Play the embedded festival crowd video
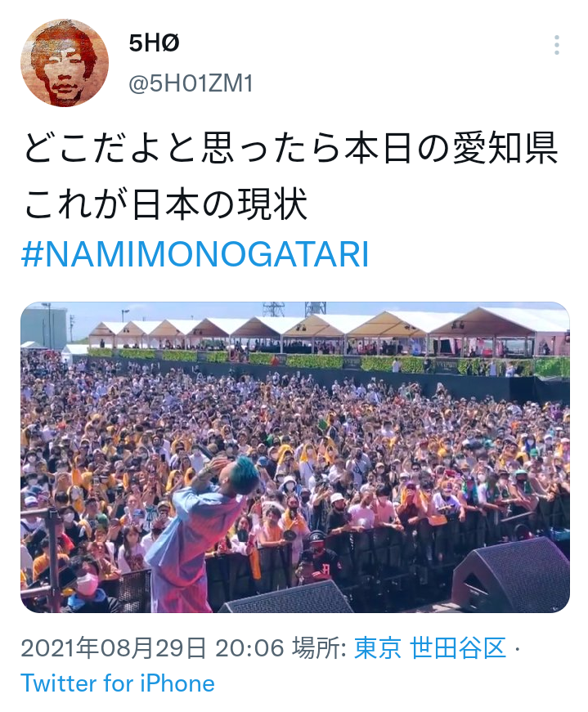 click(x=295, y=457)
